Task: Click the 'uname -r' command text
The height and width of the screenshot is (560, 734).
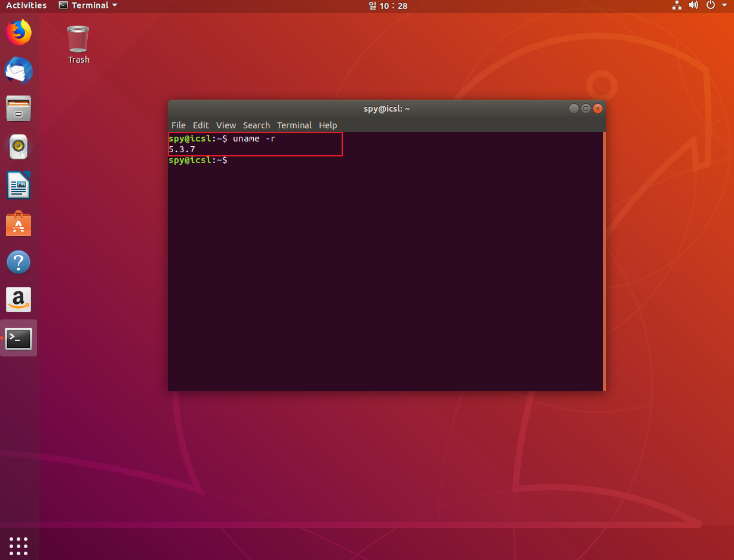Action: tap(254, 139)
